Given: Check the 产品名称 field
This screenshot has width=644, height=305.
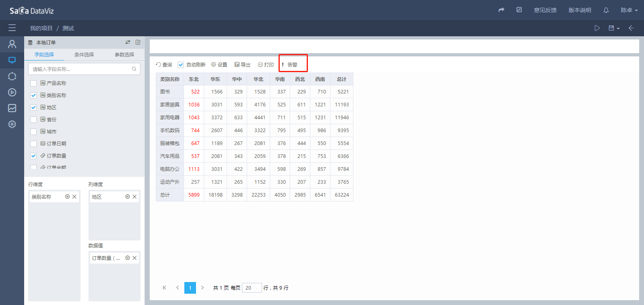Looking at the screenshot, I should click(x=33, y=83).
